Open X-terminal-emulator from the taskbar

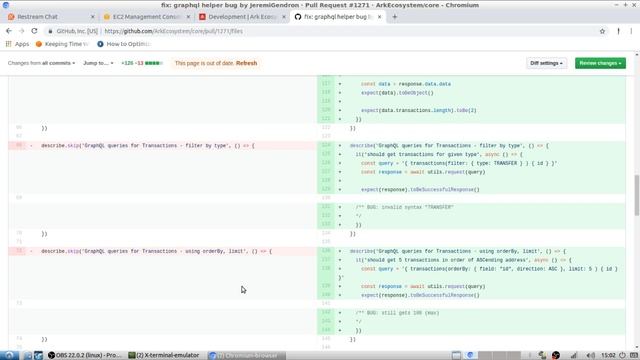pyautogui.click(x=164, y=355)
